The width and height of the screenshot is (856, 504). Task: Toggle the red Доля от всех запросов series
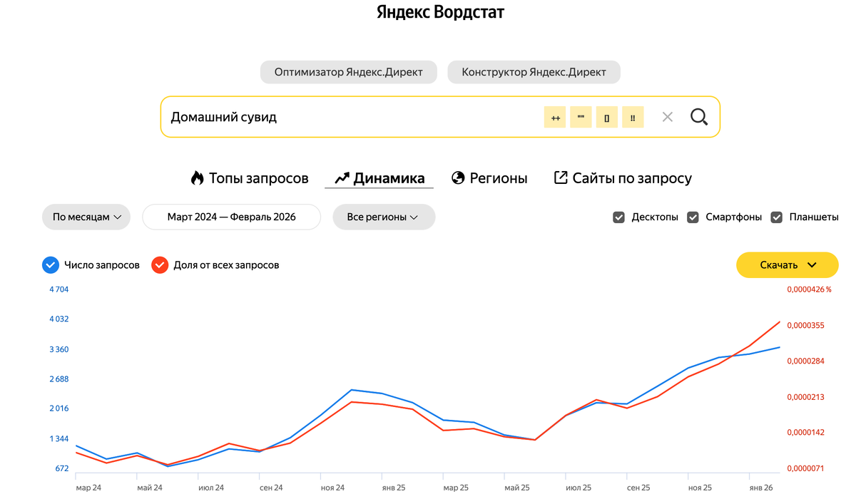[x=160, y=265]
